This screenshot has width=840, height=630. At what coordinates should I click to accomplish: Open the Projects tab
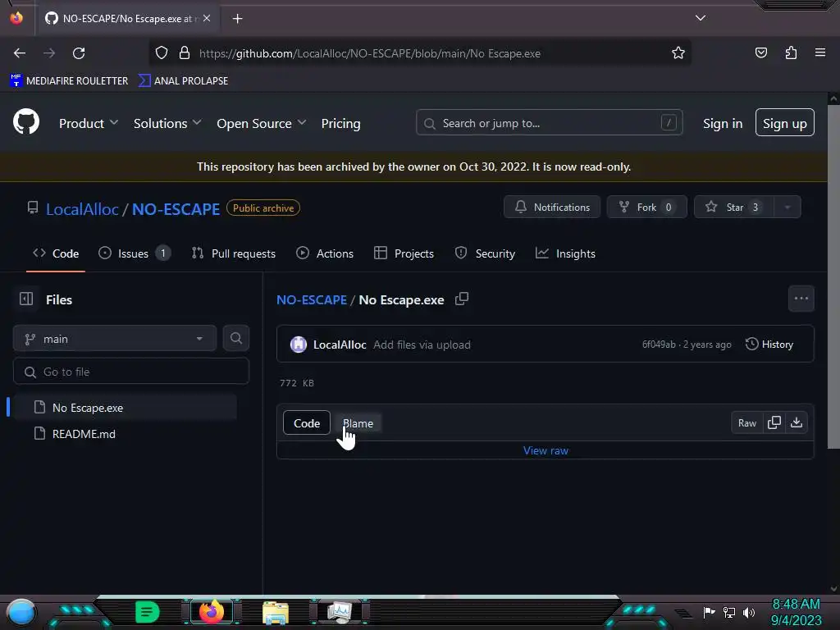404,253
